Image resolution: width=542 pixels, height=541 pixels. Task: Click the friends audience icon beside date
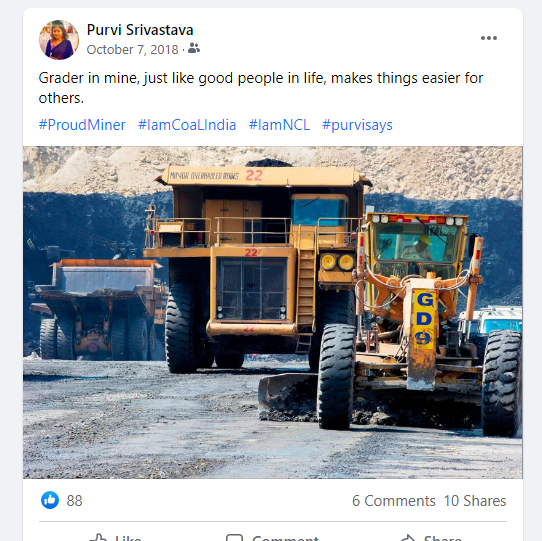point(194,48)
